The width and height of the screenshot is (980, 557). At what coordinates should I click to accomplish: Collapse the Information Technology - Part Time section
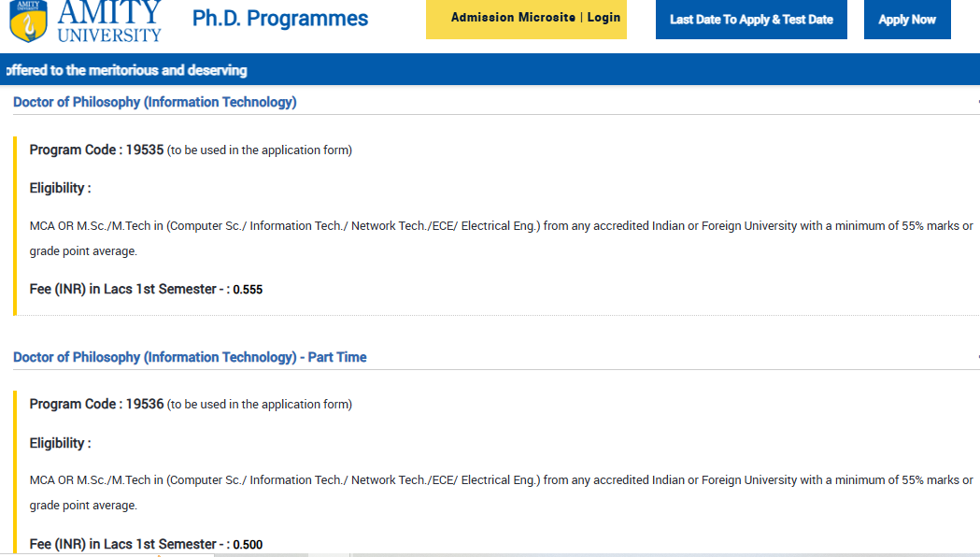click(x=190, y=357)
